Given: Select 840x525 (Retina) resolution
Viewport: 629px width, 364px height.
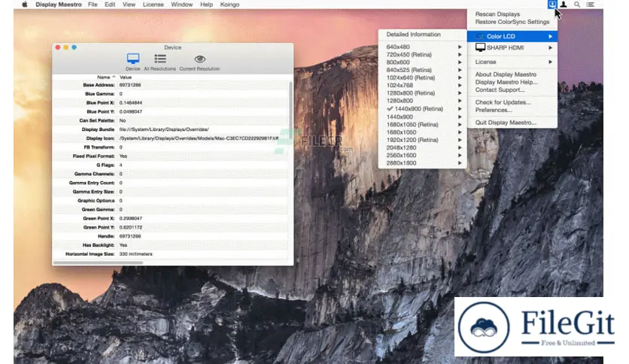Looking at the screenshot, I should tap(409, 70).
